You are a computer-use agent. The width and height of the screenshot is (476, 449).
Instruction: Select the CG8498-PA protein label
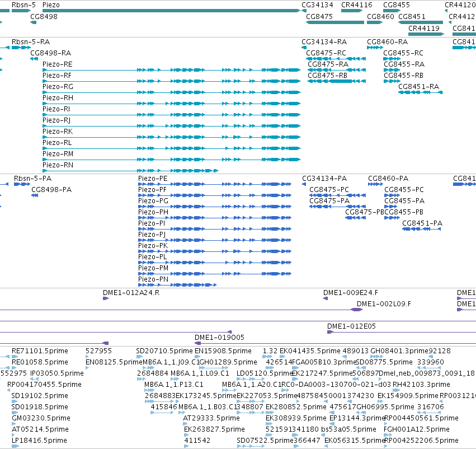[x=51, y=190]
